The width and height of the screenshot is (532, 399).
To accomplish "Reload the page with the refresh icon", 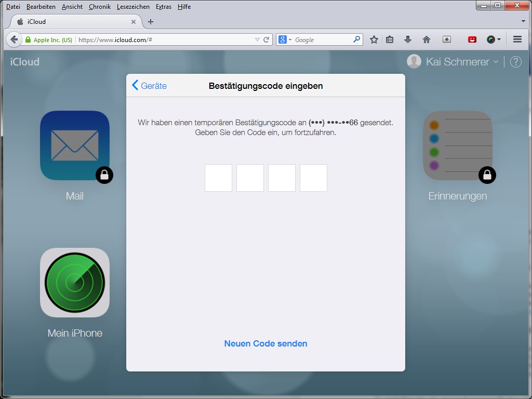I will [x=267, y=39].
